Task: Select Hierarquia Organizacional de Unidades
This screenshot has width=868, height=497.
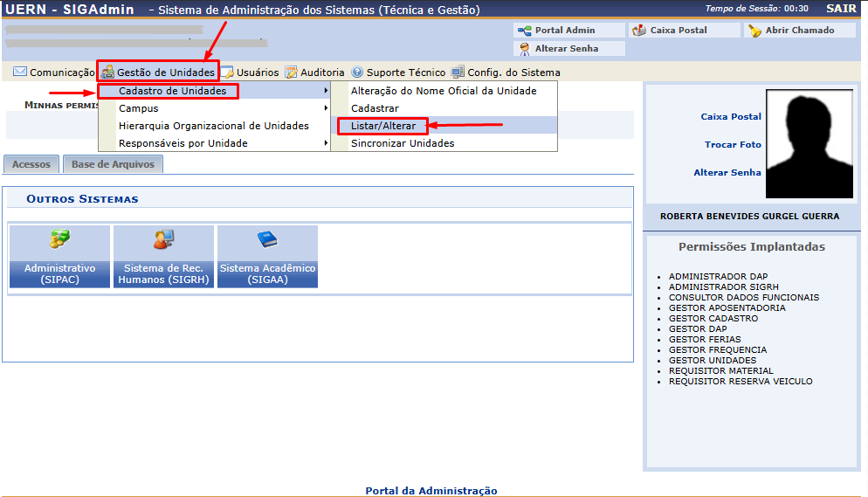Action: (214, 126)
